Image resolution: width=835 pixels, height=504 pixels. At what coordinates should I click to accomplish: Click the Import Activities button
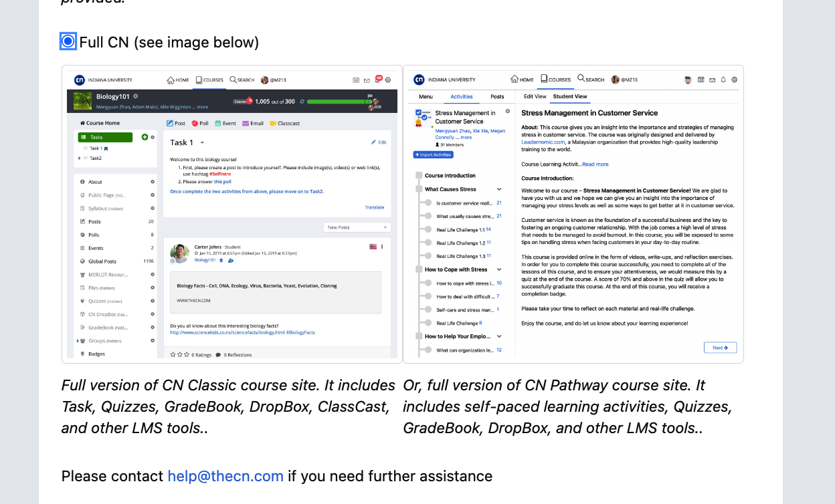[x=433, y=154]
